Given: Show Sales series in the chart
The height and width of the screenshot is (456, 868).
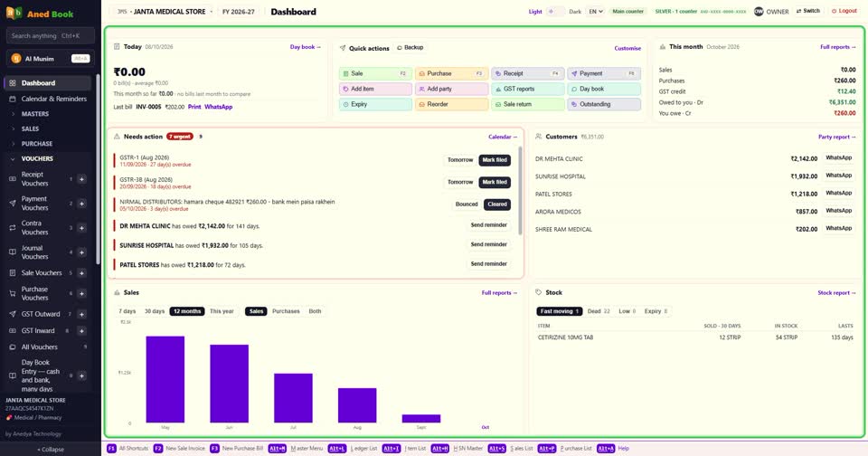Looking at the screenshot, I should pyautogui.click(x=256, y=311).
